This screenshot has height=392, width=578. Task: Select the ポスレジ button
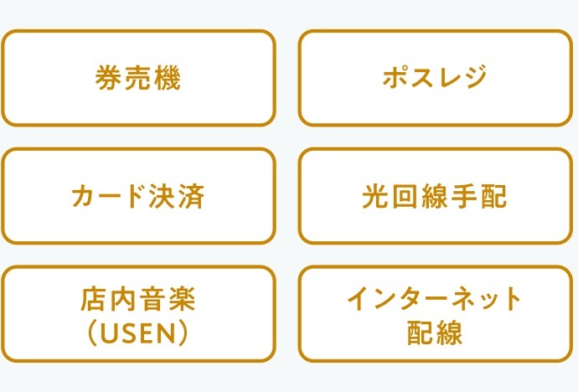point(435,78)
